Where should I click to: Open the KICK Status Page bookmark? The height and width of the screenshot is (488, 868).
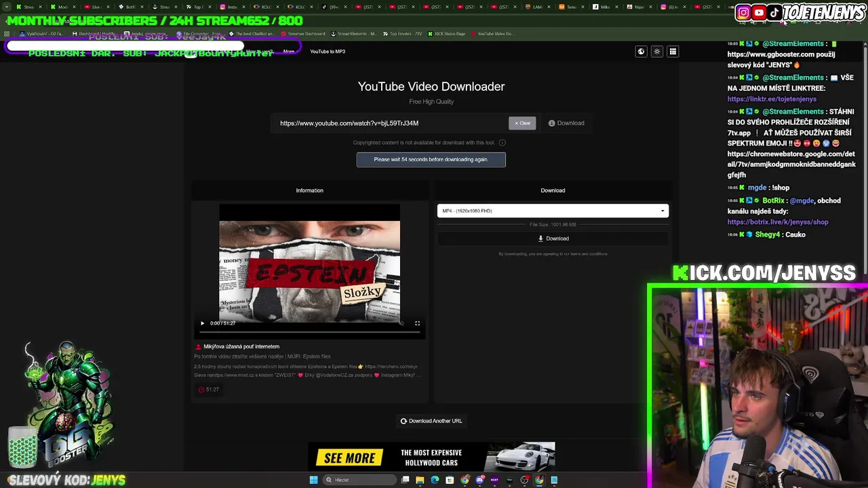tap(446, 34)
